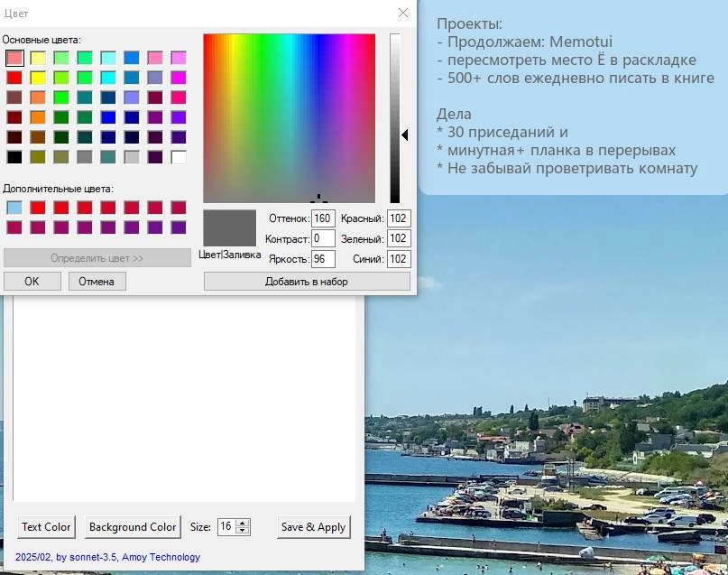728x575 pixels.
Task: Click the white text preview area
Action: [184, 398]
